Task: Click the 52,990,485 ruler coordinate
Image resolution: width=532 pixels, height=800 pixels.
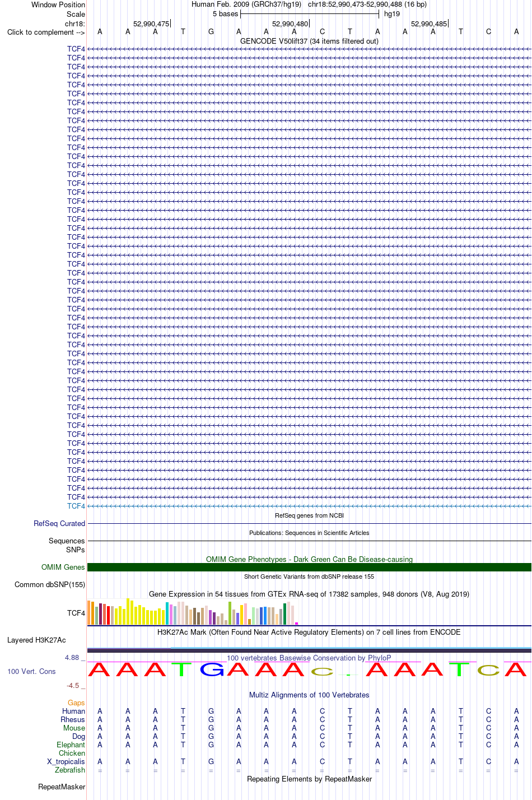Action: pos(429,24)
